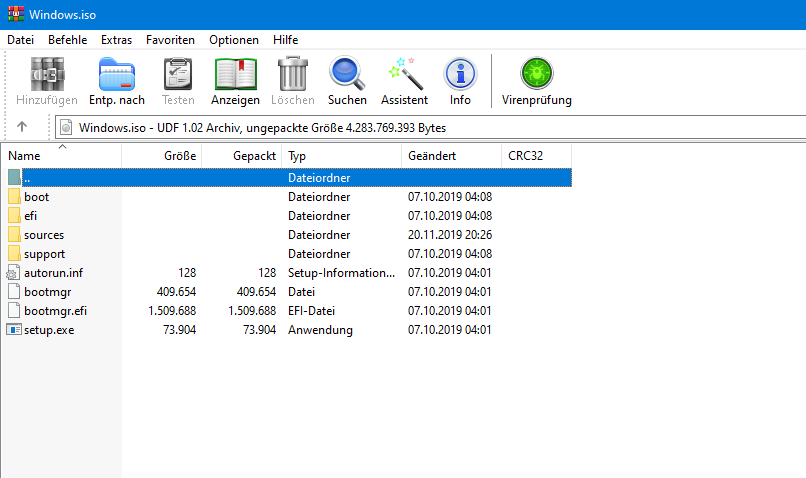Go up one level arrow
The height and width of the screenshot is (478, 806).
(x=22, y=126)
